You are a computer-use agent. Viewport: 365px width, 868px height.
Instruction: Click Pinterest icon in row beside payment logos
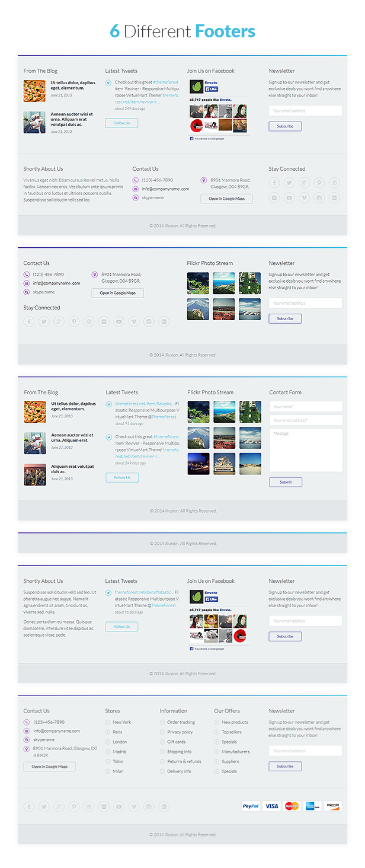point(74,806)
